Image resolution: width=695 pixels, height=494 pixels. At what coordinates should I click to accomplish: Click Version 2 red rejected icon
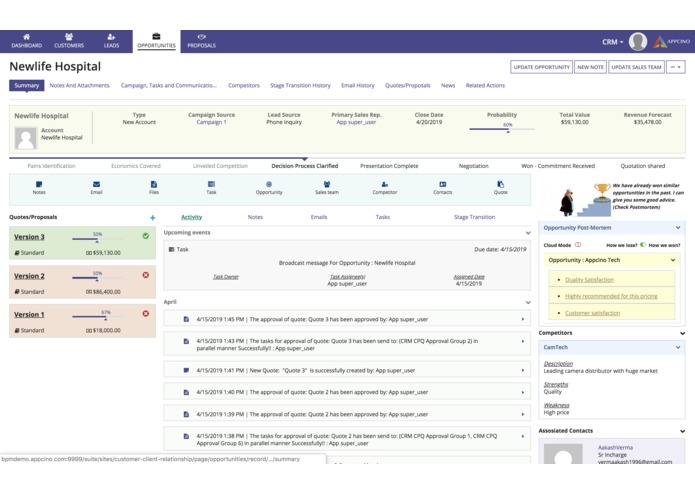click(146, 275)
